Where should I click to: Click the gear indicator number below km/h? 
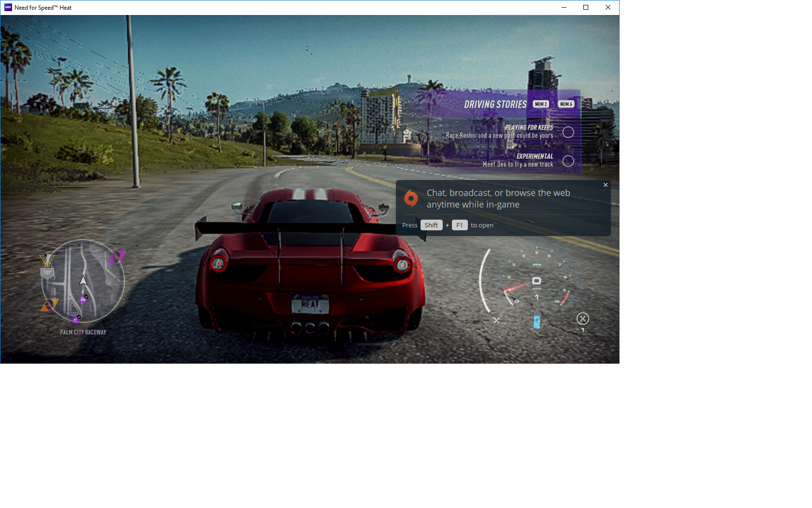[536, 297]
